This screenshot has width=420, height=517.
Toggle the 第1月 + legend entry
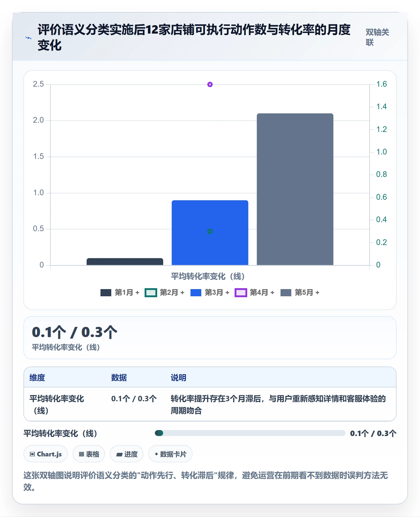coord(120,292)
